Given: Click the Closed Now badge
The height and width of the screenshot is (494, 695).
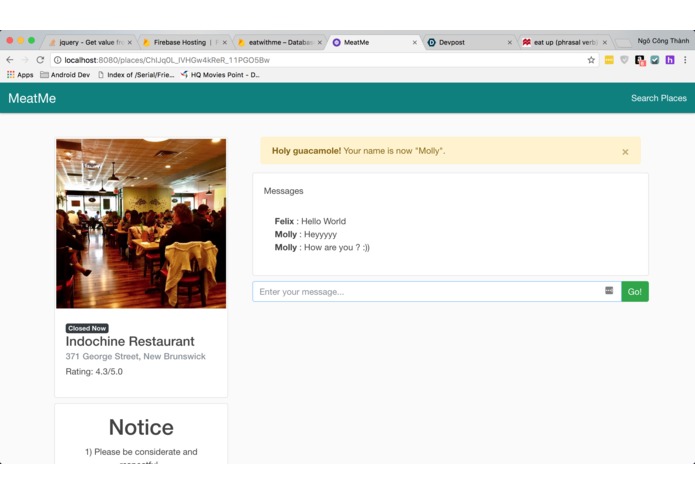Looking at the screenshot, I should click(x=87, y=328).
